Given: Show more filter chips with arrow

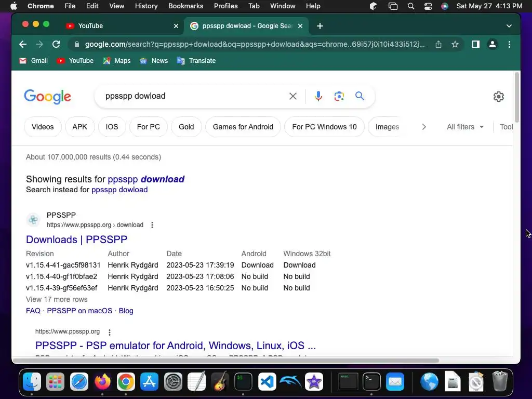Looking at the screenshot, I should [x=424, y=127].
